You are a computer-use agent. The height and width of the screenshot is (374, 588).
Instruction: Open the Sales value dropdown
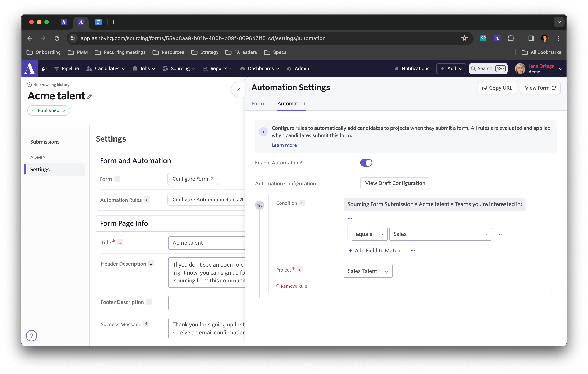tap(440, 234)
